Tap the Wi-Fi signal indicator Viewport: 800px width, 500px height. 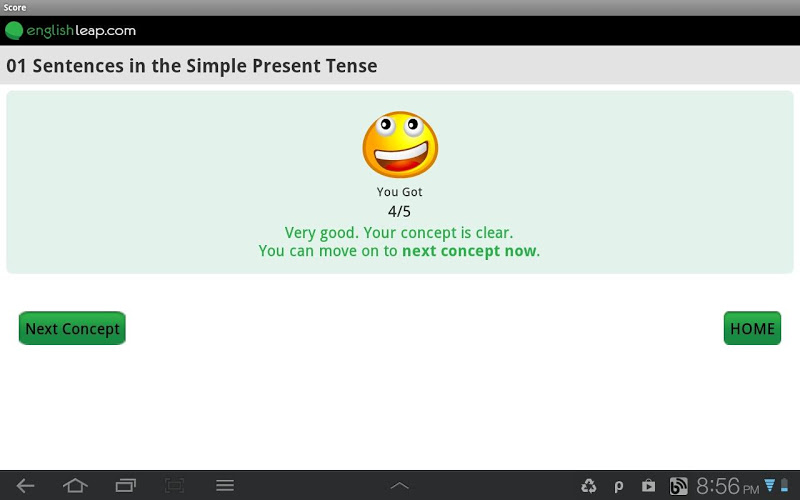769,485
